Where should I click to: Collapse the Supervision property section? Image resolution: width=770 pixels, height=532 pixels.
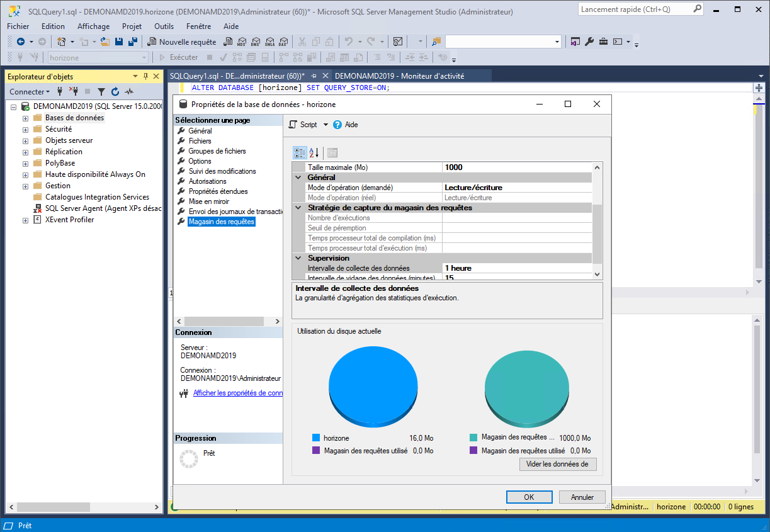click(x=298, y=258)
